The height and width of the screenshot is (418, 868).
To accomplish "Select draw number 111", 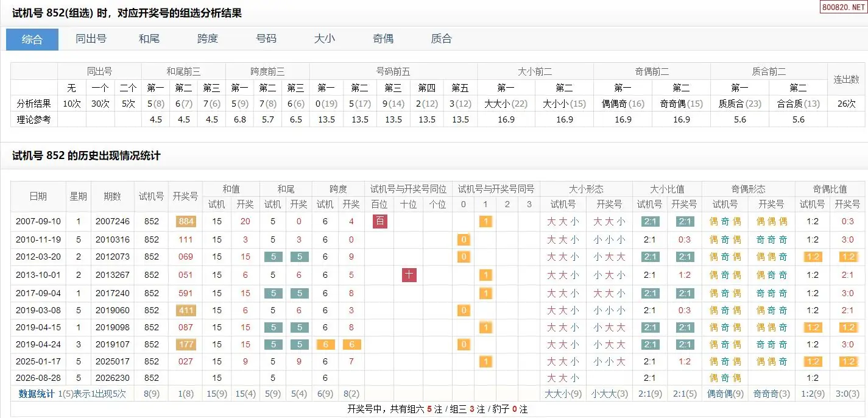I will pos(186,239).
